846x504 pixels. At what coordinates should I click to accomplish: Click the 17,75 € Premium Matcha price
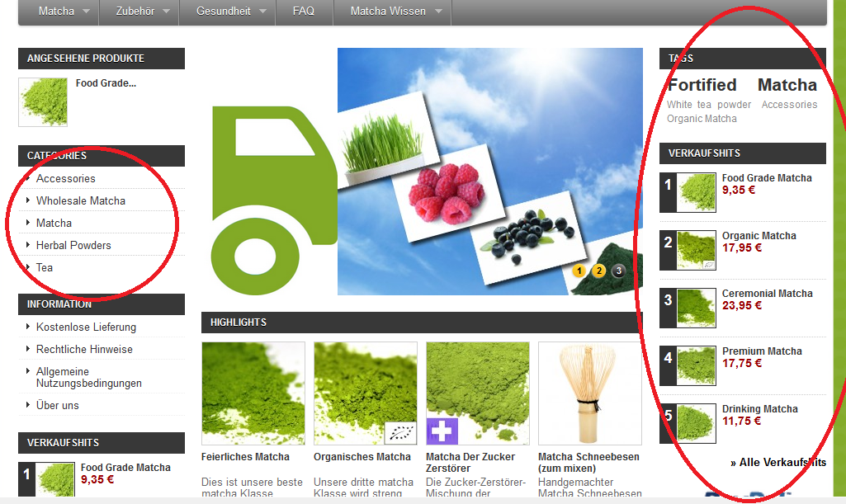742,363
